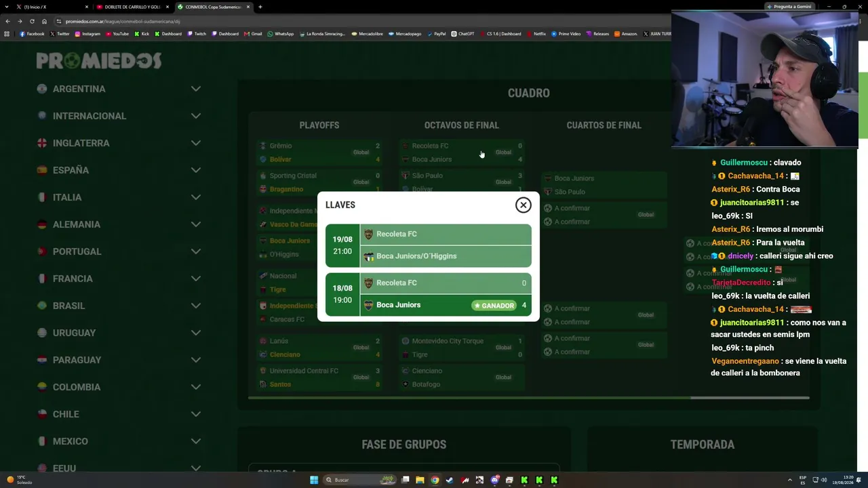Open a new browser tab
Screen dimensions: 868x488
click(x=260, y=7)
